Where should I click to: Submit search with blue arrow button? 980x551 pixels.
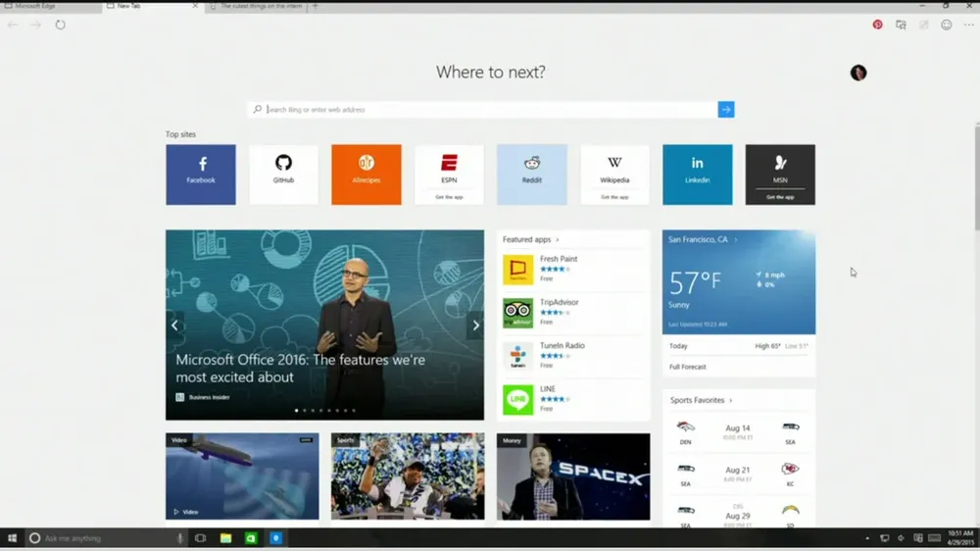[x=725, y=110]
